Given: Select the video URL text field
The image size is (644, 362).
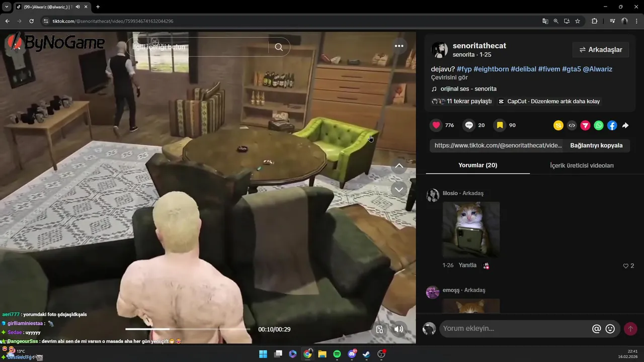Looking at the screenshot, I should [x=498, y=145].
